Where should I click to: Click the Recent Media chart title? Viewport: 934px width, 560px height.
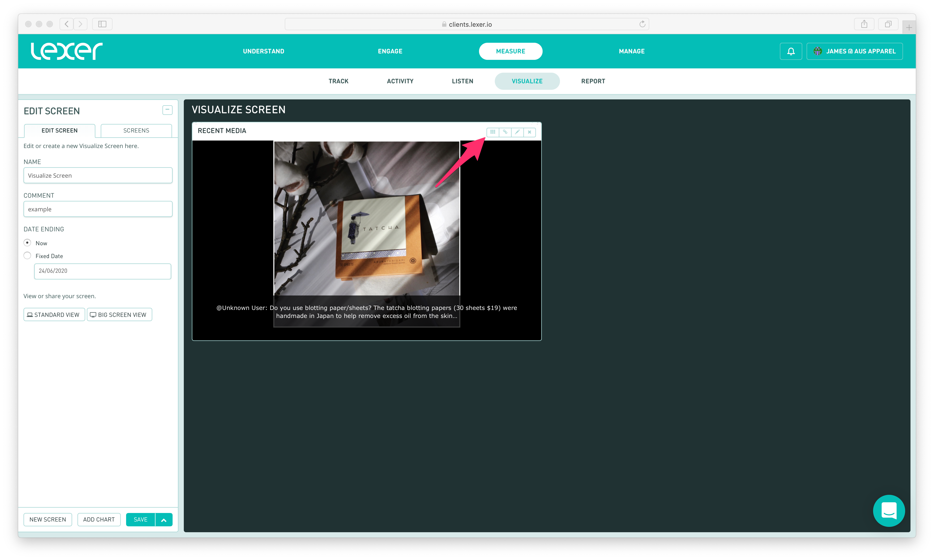(x=222, y=131)
